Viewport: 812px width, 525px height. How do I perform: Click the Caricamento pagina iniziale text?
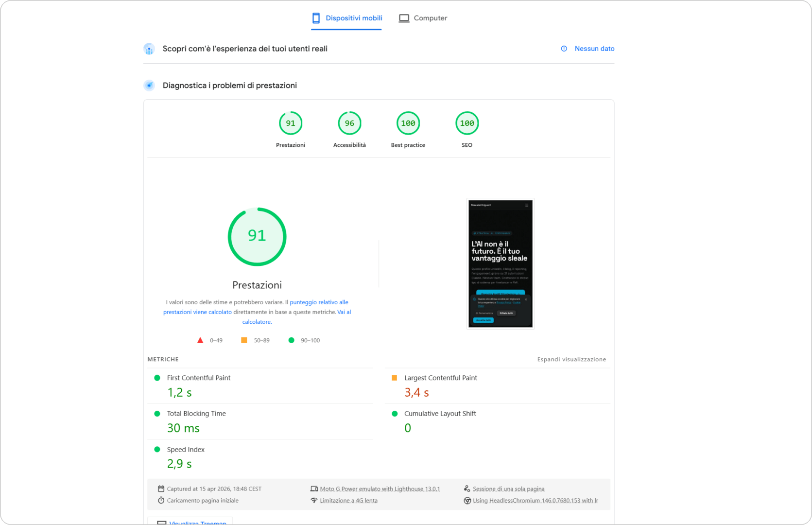pyautogui.click(x=203, y=500)
